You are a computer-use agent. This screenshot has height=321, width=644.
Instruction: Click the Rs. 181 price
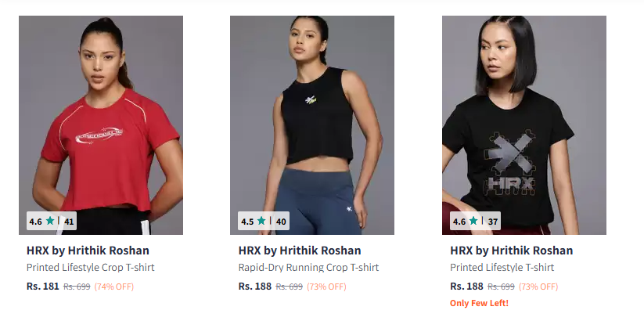click(43, 286)
